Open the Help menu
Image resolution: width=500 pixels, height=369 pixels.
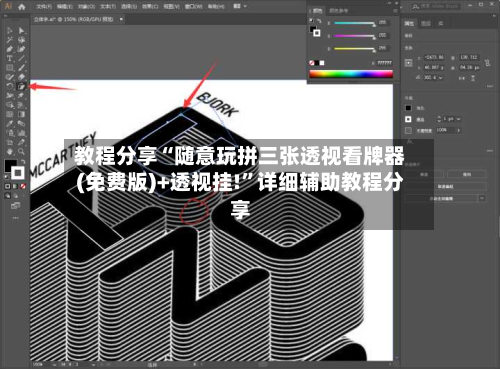point(216,6)
